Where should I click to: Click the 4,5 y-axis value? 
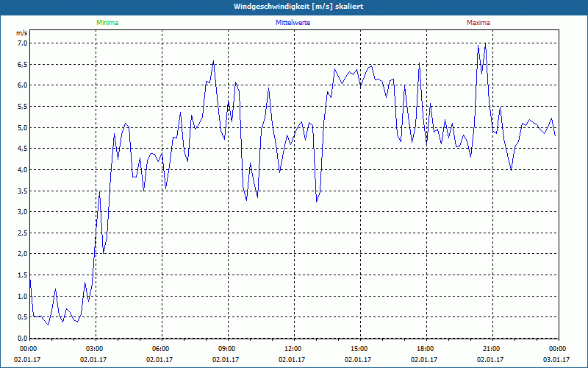[x=23, y=149]
